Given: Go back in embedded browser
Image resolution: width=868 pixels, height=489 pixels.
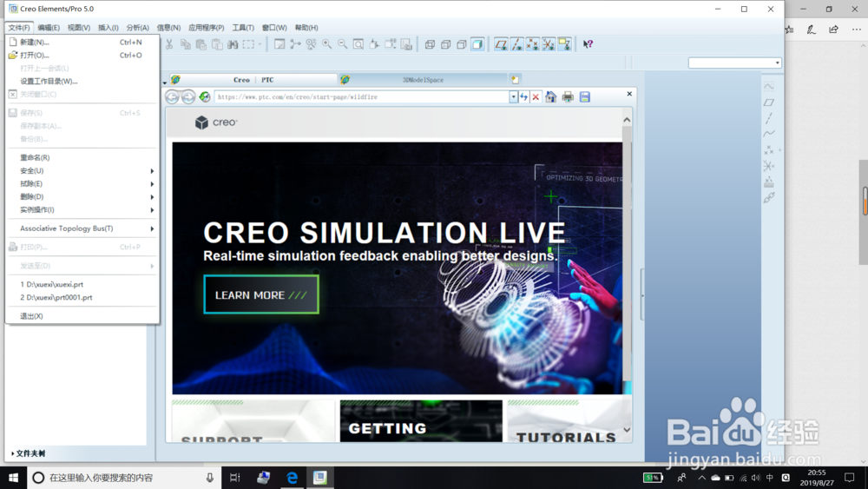Looking at the screenshot, I should point(172,97).
